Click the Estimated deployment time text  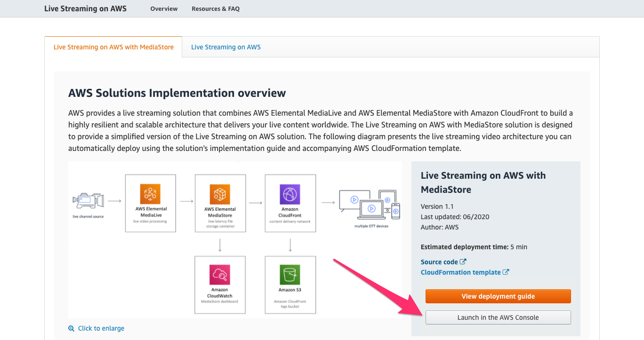coord(474,247)
